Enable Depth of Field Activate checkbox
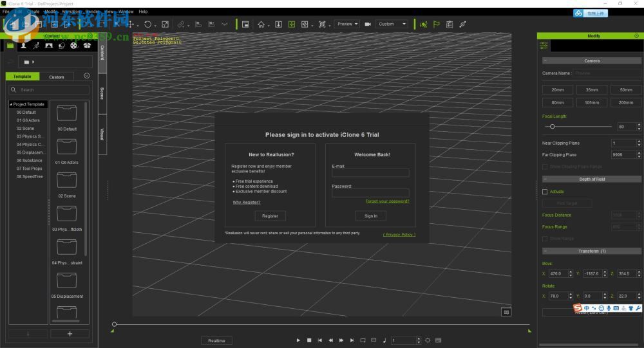This screenshot has width=644, height=348. tap(545, 192)
